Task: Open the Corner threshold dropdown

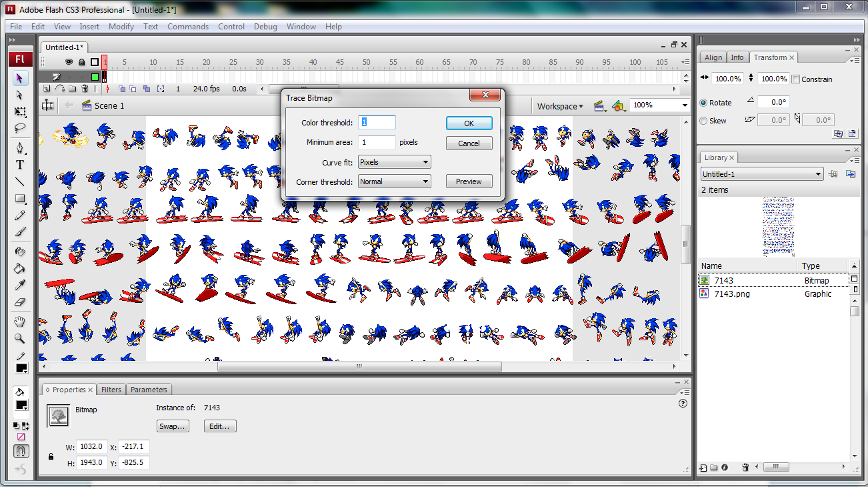Action: pos(394,181)
